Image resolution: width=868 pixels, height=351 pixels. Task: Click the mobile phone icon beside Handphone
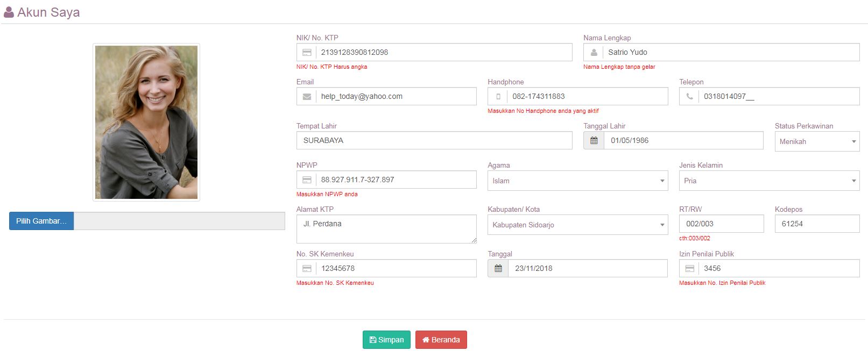(x=498, y=97)
